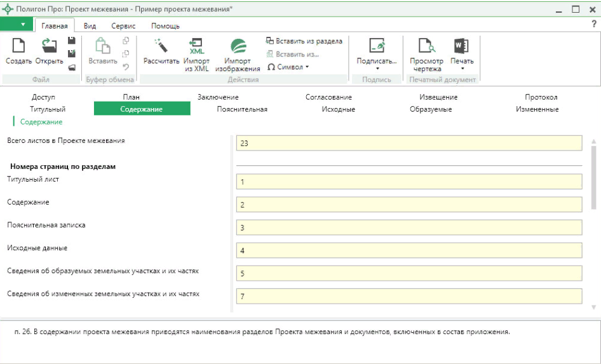Click the Всего листов field containing 23

(409, 144)
